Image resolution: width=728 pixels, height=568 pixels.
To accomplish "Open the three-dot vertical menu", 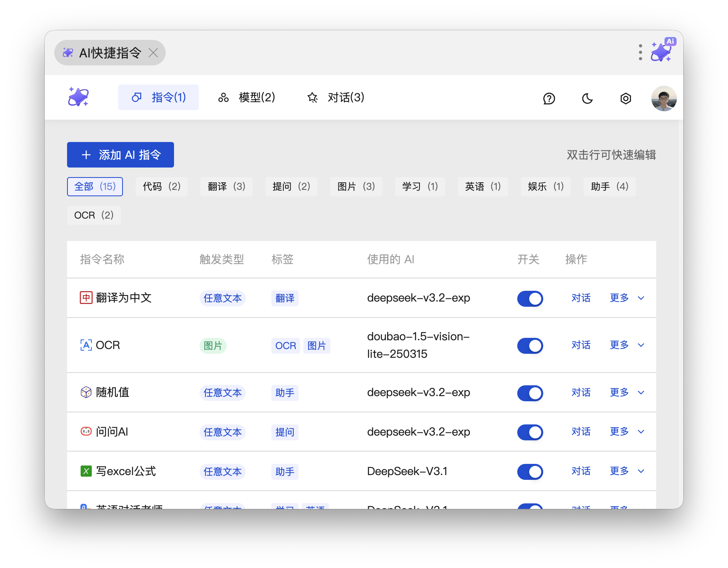I will click(640, 52).
